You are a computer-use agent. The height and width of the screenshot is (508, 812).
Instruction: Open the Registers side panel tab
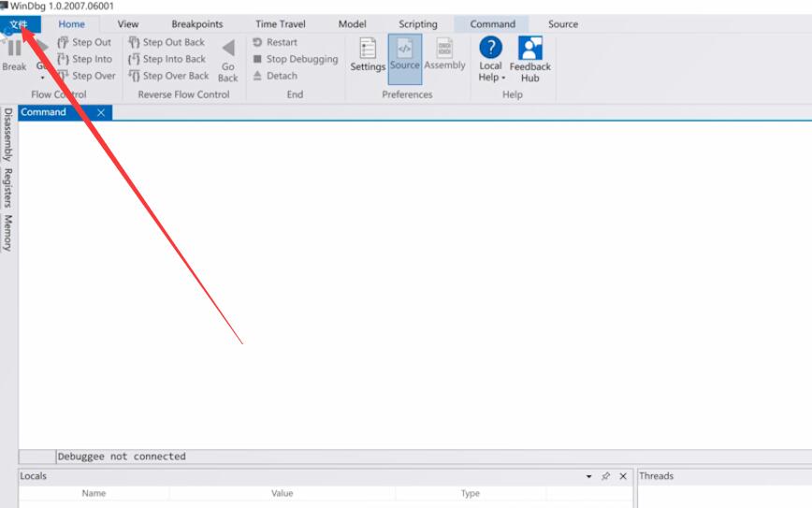point(7,187)
